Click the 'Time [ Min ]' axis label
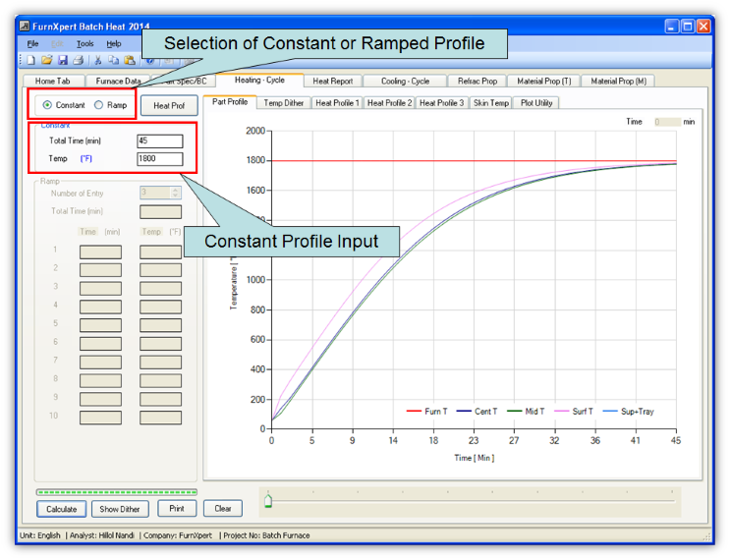 coord(474,458)
